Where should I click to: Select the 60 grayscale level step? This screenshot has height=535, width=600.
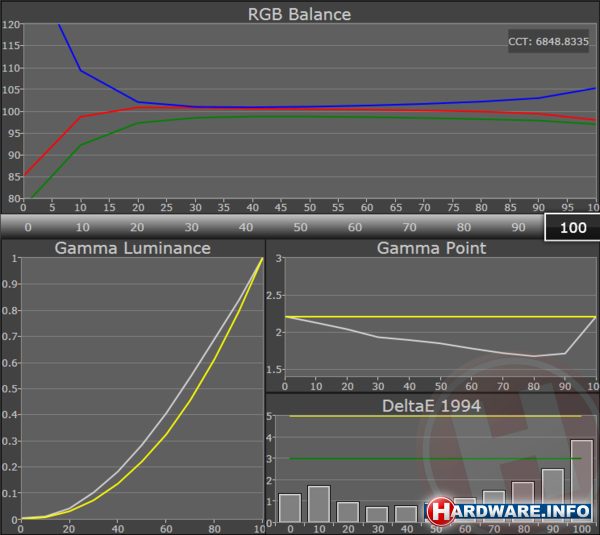355,227
